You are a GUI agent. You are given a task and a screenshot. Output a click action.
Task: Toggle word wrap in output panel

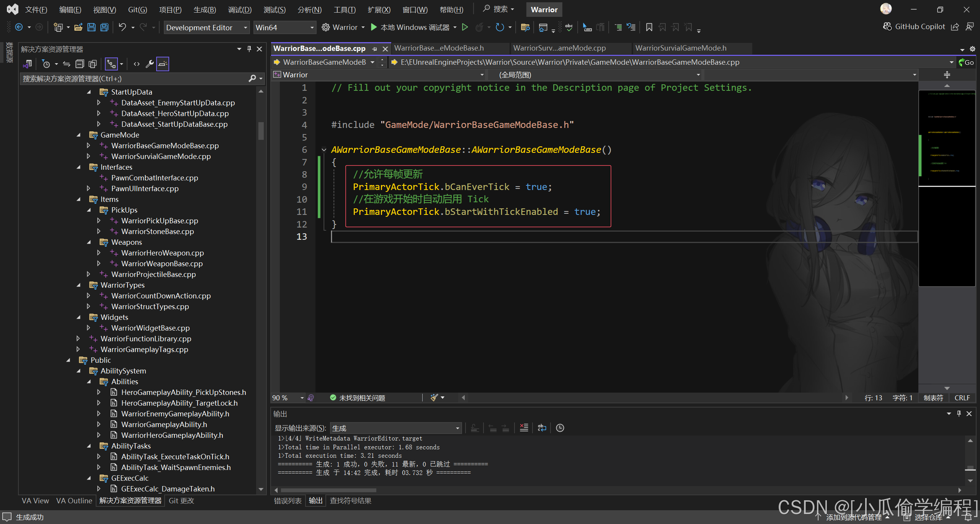coord(542,428)
